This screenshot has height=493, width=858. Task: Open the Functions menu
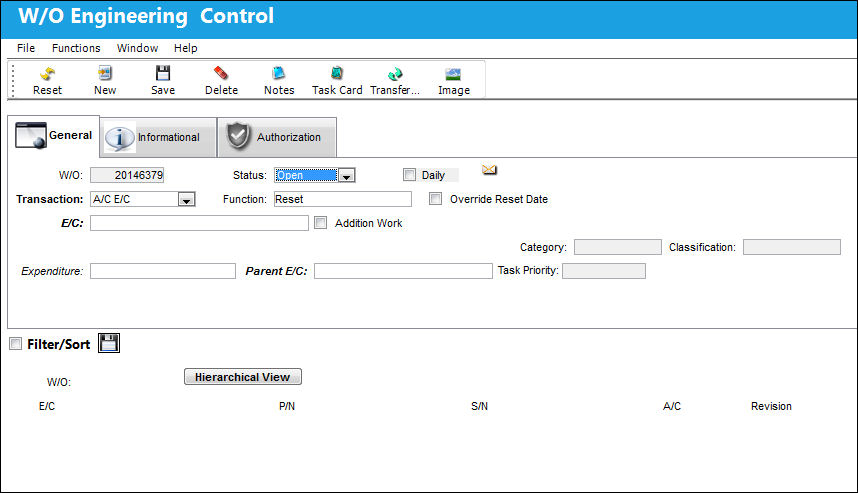click(x=76, y=48)
